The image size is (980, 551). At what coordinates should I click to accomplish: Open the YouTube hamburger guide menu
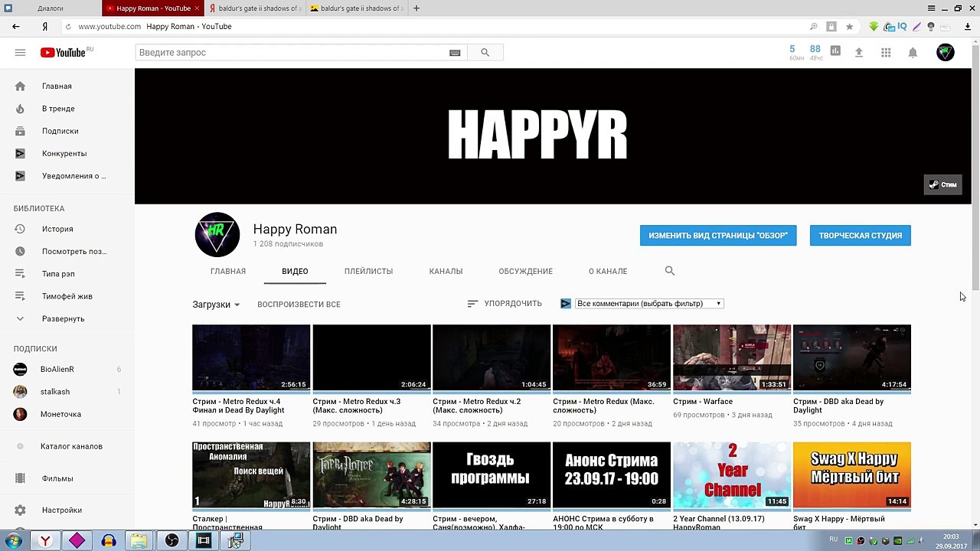[x=20, y=53]
